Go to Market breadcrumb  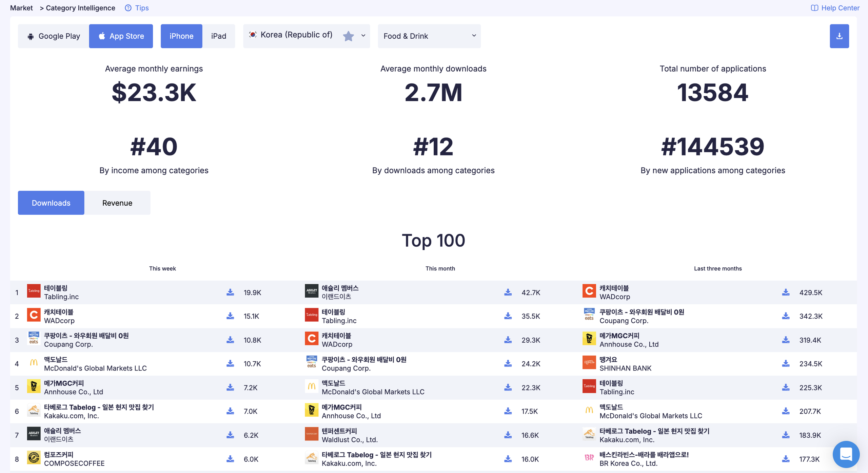click(x=21, y=8)
